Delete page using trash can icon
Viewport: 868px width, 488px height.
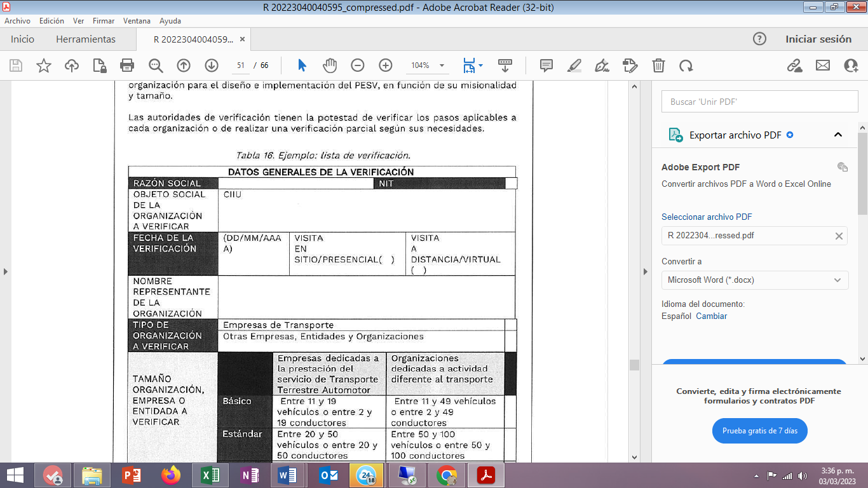tap(659, 65)
